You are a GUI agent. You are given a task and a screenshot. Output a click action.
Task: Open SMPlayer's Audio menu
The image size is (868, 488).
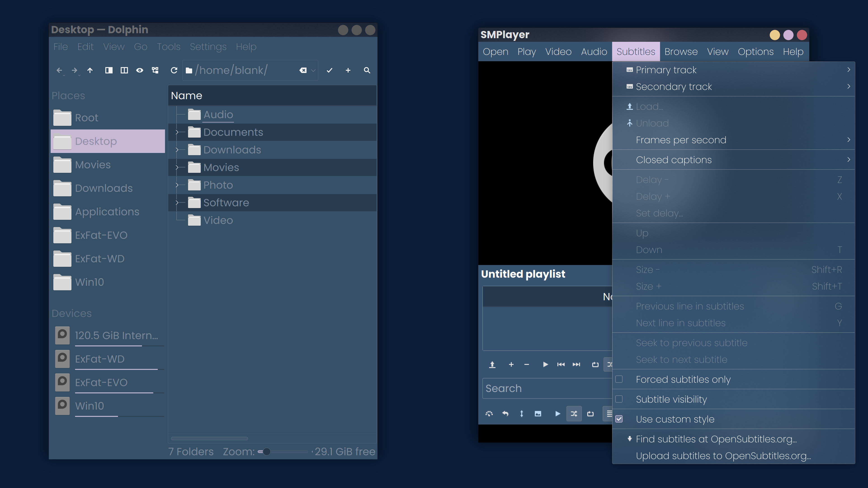tap(594, 52)
